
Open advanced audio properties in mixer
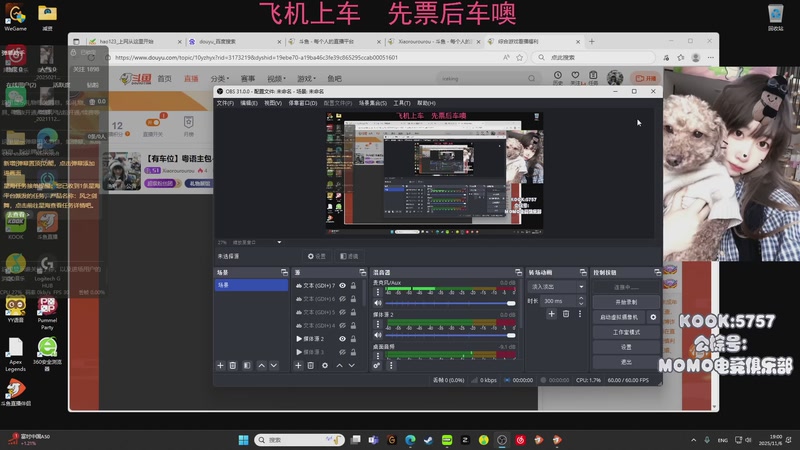point(377,365)
